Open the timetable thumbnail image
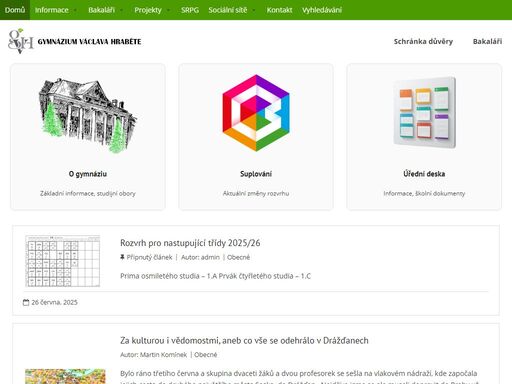512x384 pixels. (x=63, y=261)
